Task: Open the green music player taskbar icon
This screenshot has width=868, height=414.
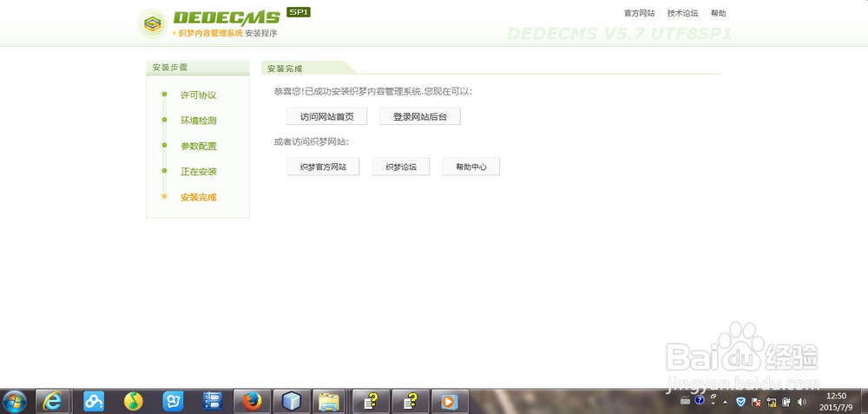Action: point(133,402)
